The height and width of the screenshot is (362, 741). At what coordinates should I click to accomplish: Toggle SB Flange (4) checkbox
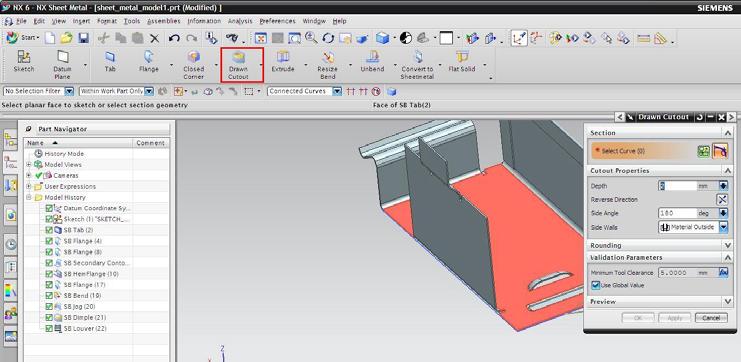pos(49,241)
